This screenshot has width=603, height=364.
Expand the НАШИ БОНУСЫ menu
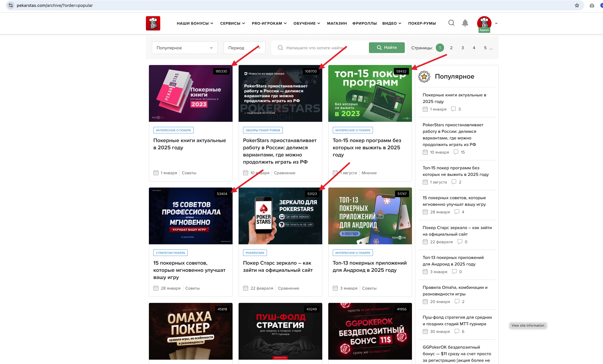coord(195,23)
